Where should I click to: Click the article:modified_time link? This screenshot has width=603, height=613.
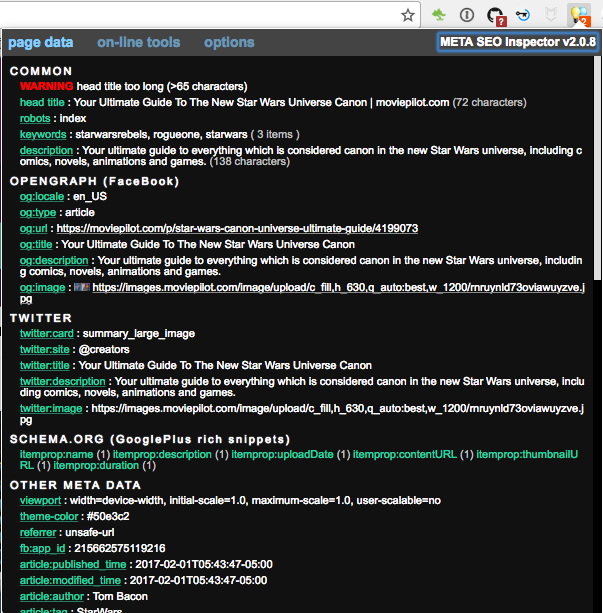point(70,581)
